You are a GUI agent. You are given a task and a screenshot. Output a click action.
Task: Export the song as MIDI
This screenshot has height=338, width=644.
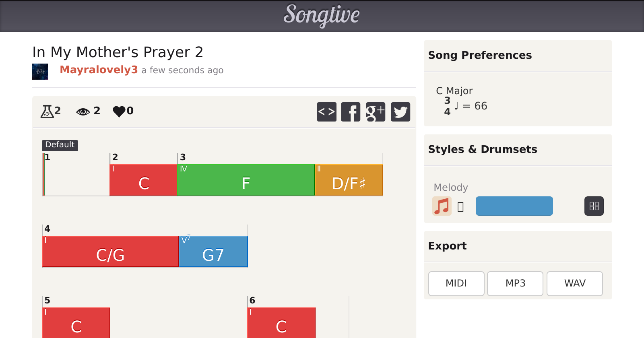(456, 283)
